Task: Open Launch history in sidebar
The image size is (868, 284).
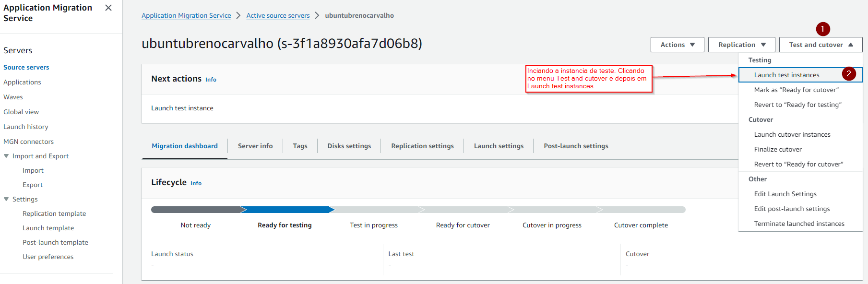Action: (26, 127)
